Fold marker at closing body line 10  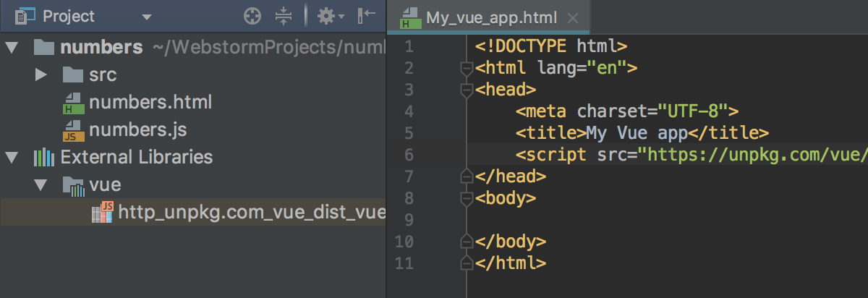pos(467,241)
